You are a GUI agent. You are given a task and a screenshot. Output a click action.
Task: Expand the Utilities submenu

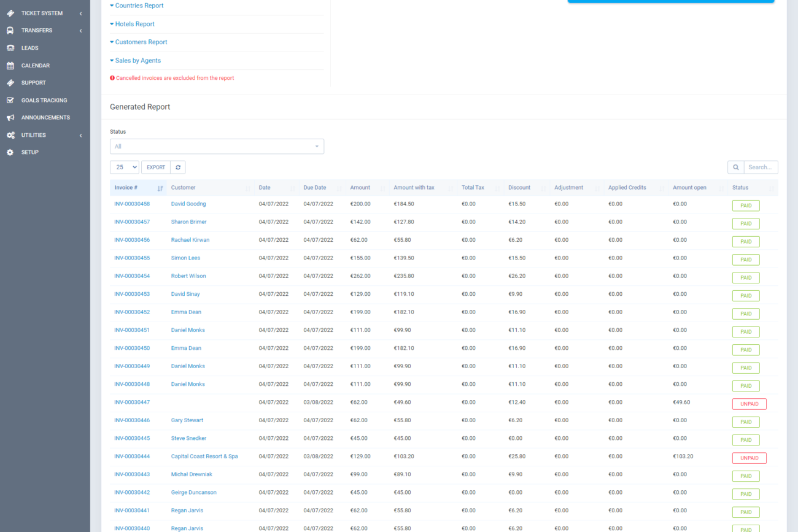[45, 135]
